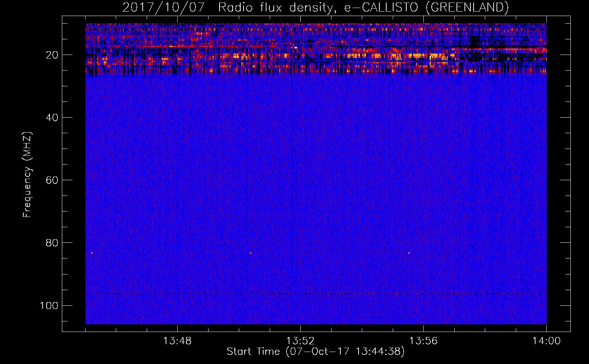Click the 13:52 time tick label
The height and width of the screenshot is (364, 589).
300,341
